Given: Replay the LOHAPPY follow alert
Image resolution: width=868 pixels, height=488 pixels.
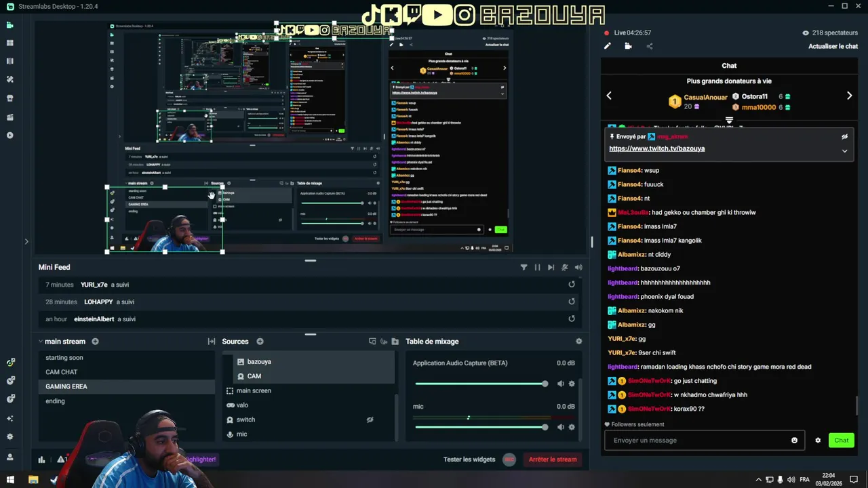Looking at the screenshot, I should click(572, 302).
